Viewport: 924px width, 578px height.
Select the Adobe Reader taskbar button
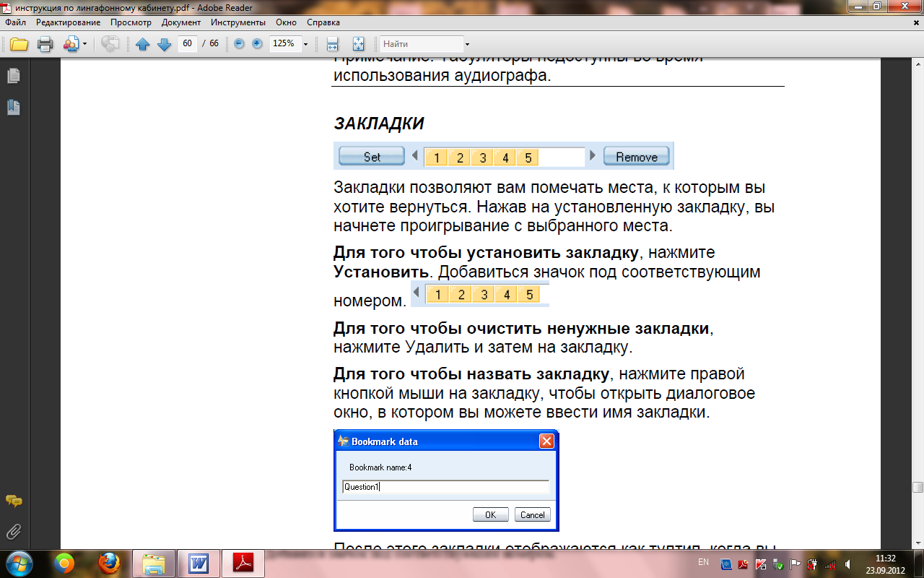click(x=243, y=564)
